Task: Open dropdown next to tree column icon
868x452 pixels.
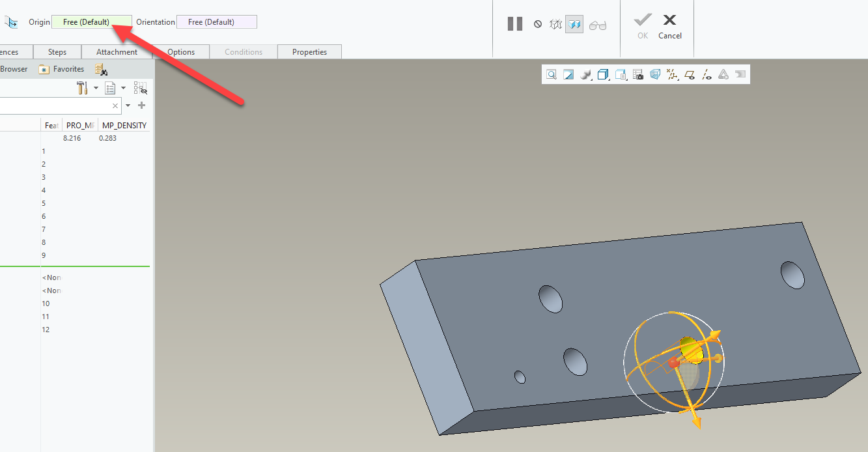Action: pyautogui.click(x=124, y=87)
